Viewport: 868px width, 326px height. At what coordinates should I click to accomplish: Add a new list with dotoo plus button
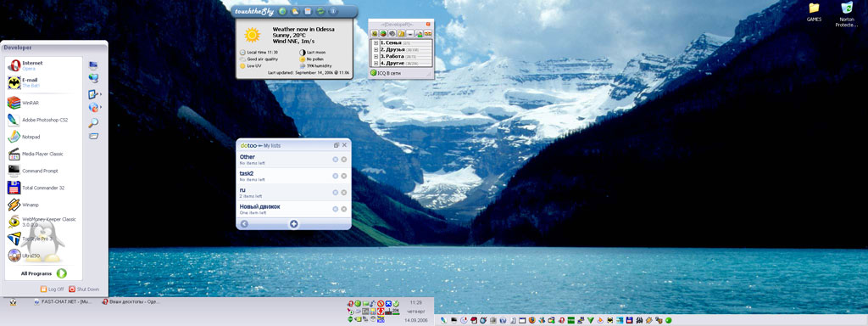click(294, 224)
